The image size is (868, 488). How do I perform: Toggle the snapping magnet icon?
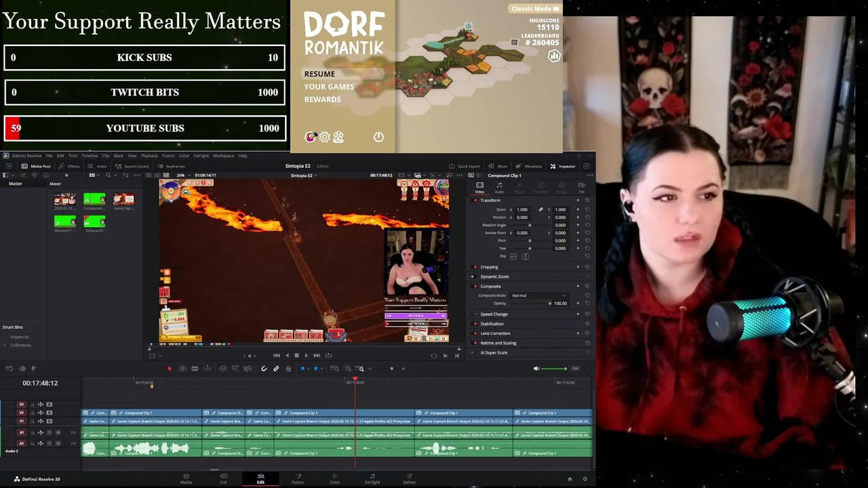[x=264, y=369]
